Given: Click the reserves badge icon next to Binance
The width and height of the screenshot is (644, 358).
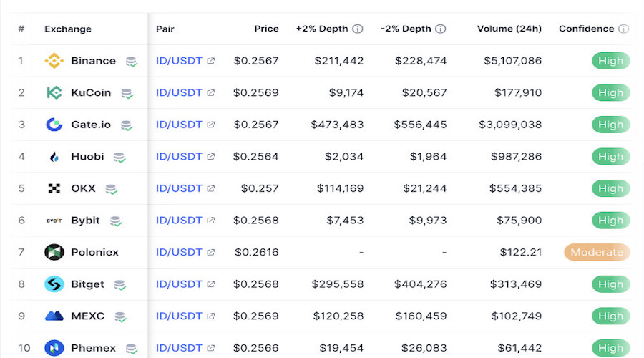Looking at the screenshot, I should click(x=132, y=62).
